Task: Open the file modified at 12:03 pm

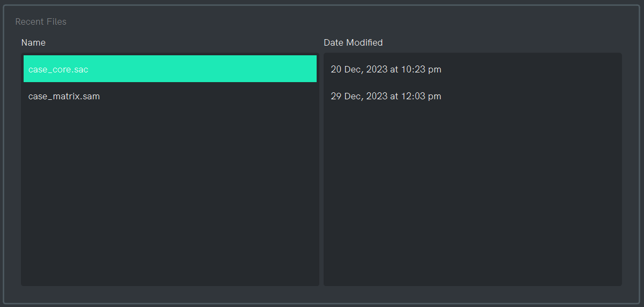Action: click(x=64, y=97)
